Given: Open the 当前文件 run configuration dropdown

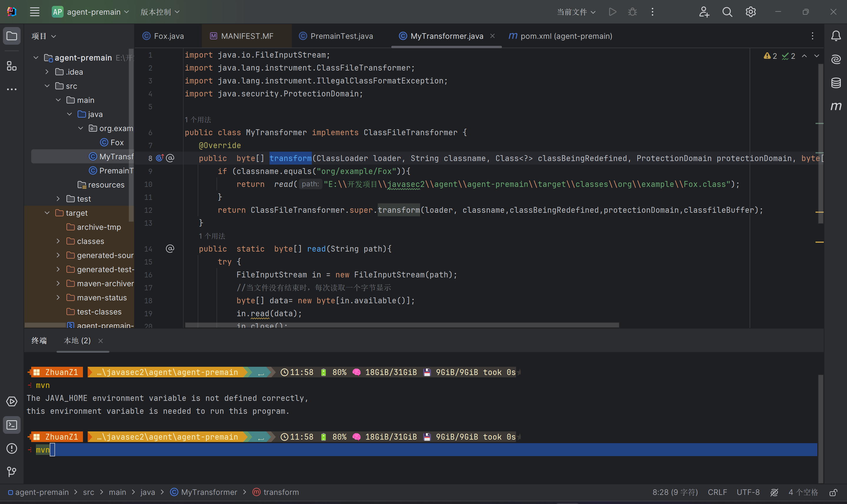Looking at the screenshot, I should (576, 12).
